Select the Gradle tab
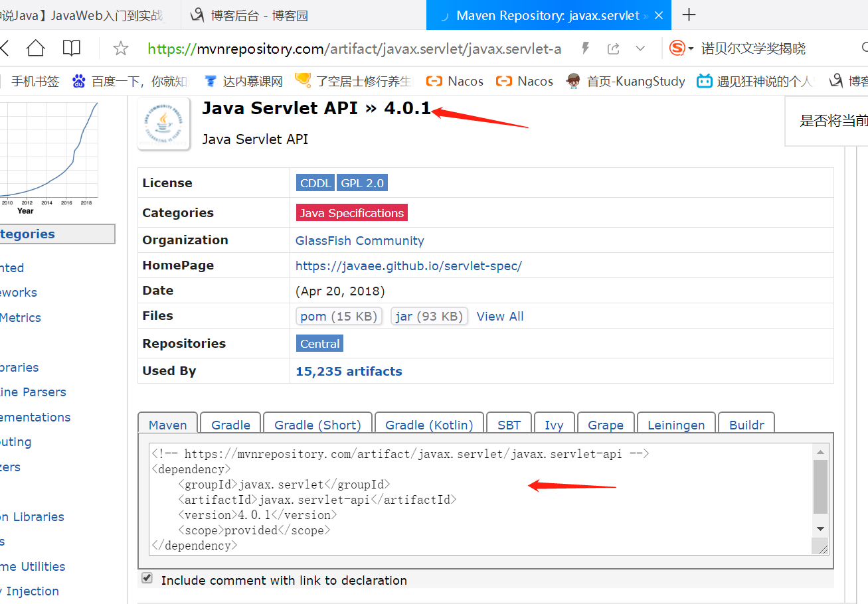Screen dimensions: 868x604 pos(230,425)
